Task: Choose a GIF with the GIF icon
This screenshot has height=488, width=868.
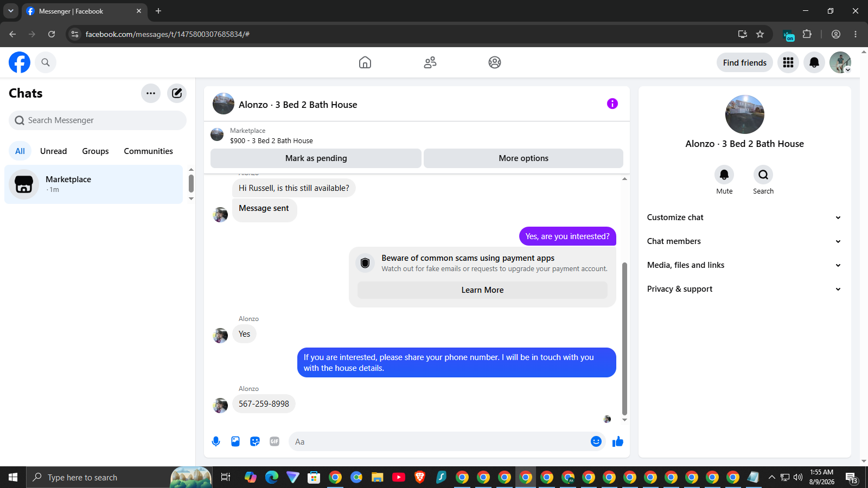Action: coord(275,441)
